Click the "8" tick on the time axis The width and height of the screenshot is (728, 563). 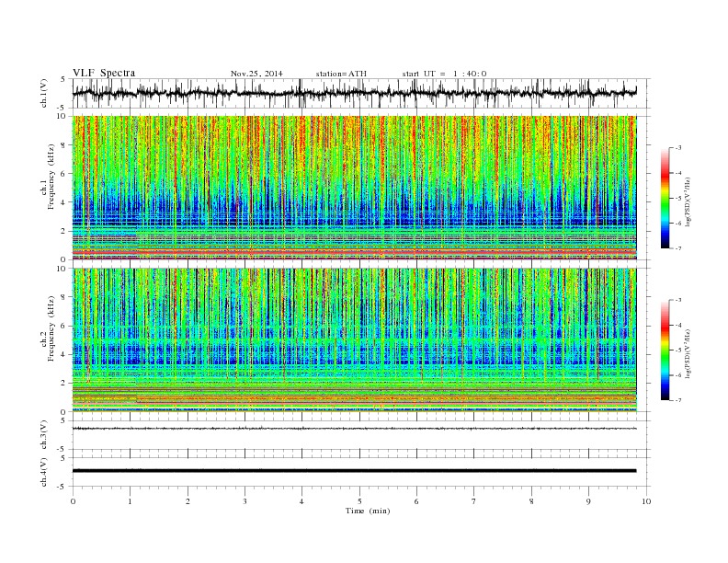point(531,501)
